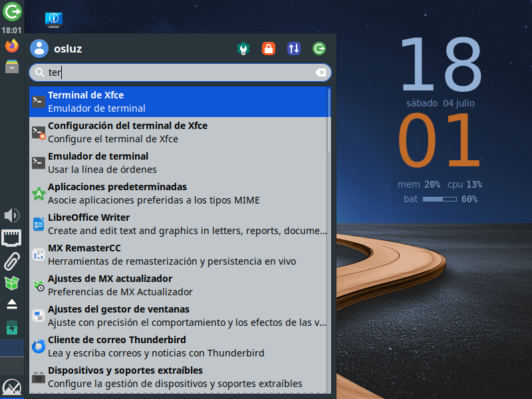Lock the screen with orange lock icon
The image size is (532, 399).
coord(269,49)
